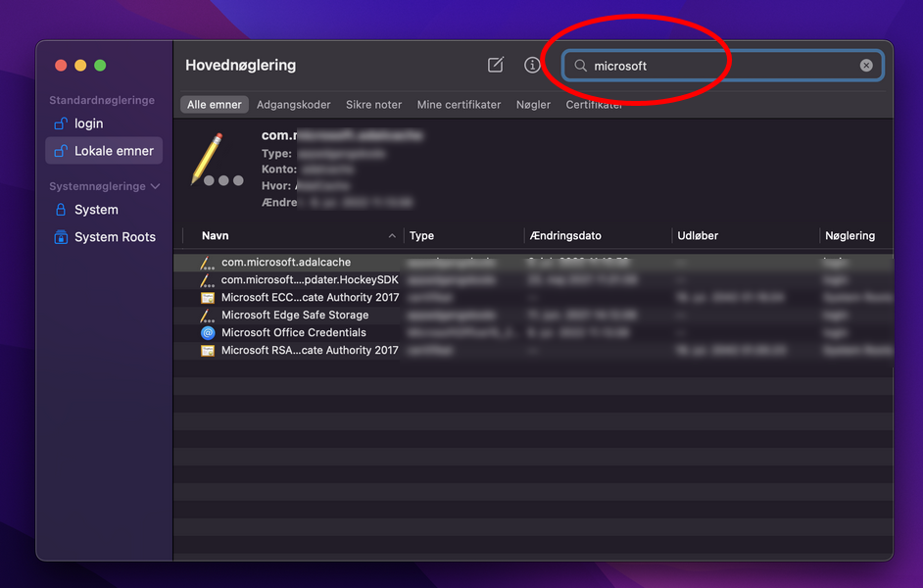Image resolution: width=923 pixels, height=588 pixels.
Task: Sort list by Nøglering column header
Action: click(x=856, y=235)
